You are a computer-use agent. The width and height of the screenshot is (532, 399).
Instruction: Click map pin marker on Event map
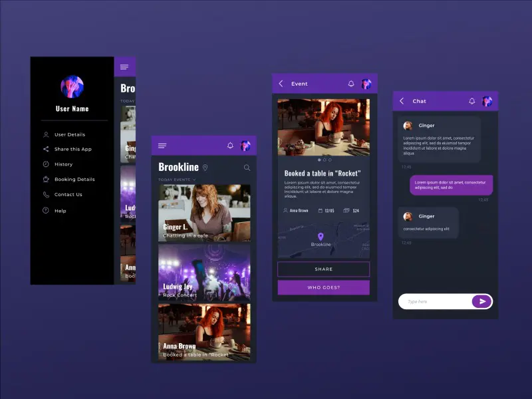click(321, 237)
